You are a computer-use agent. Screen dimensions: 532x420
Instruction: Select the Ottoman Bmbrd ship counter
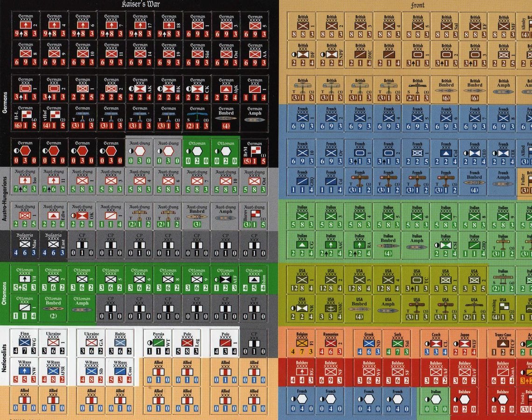54,307
